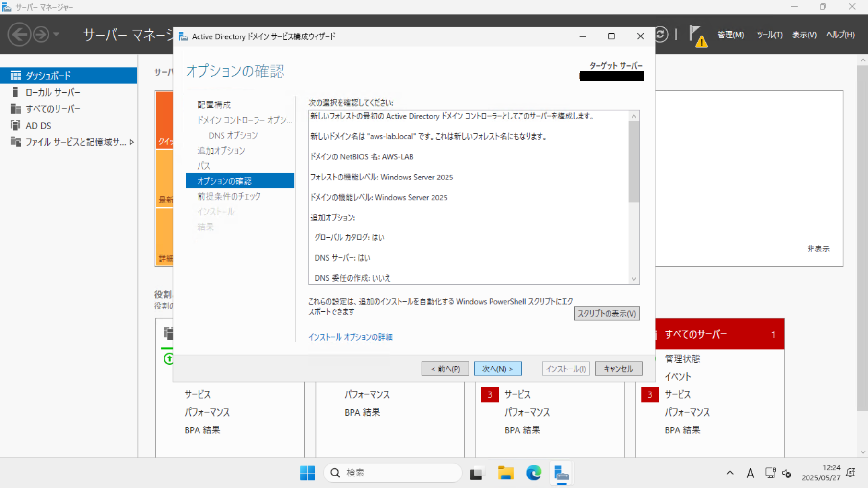Go to the 前提条件のチェック wizard step
The height and width of the screenshot is (488, 868).
[x=229, y=196]
